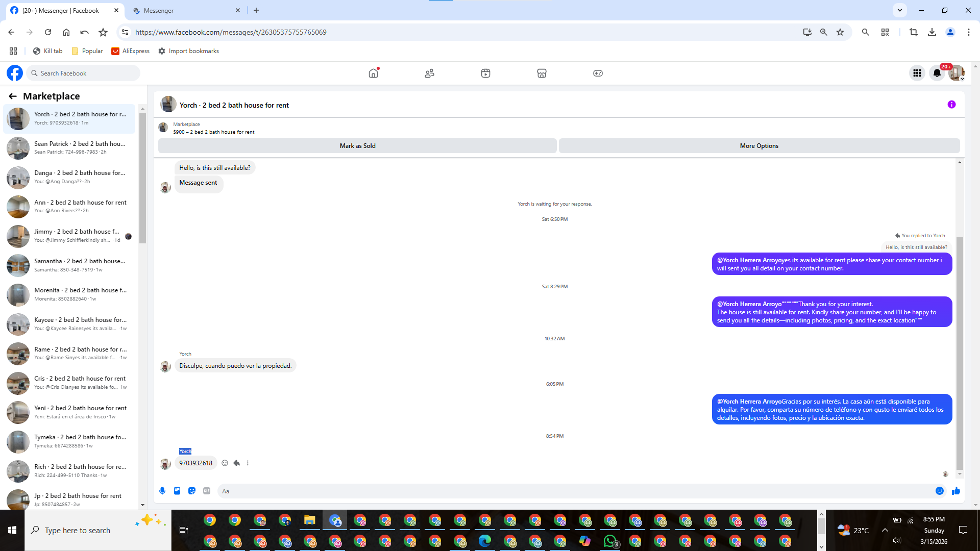Open the browser three-dot menu

pyautogui.click(x=969, y=32)
